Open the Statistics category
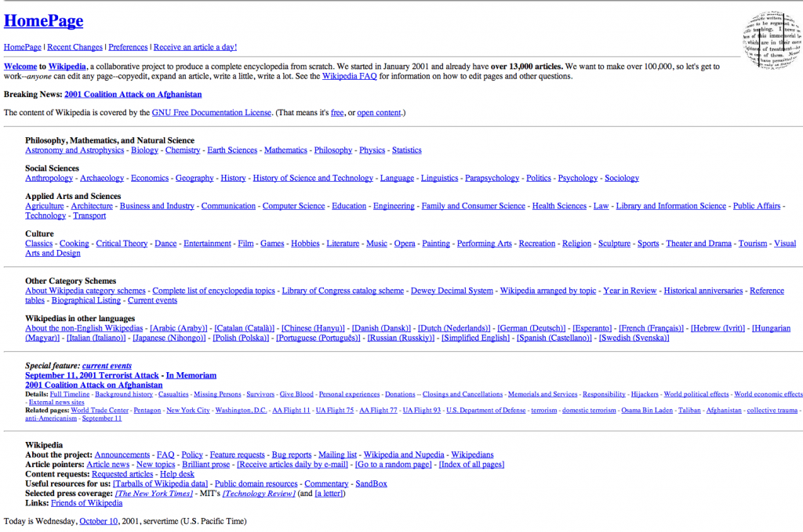803x532 pixels. [x=407, y=150]
